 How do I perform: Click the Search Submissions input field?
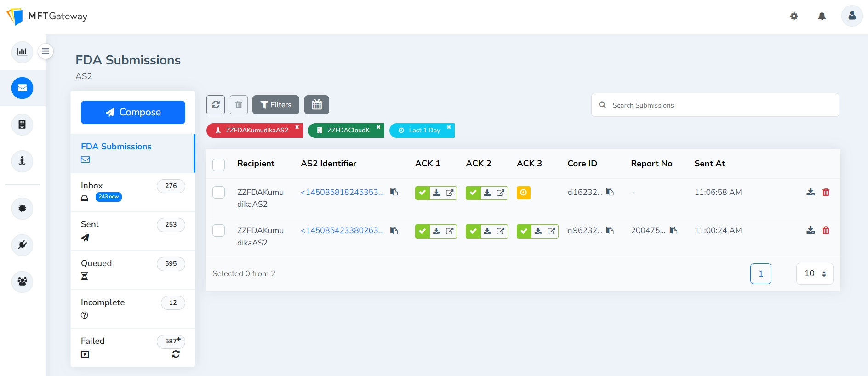click(722, 105)
